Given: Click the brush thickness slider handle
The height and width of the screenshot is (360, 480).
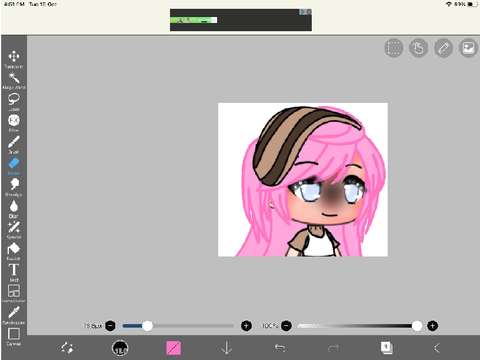Looking at the screenshot, I should tap(147, 326).
